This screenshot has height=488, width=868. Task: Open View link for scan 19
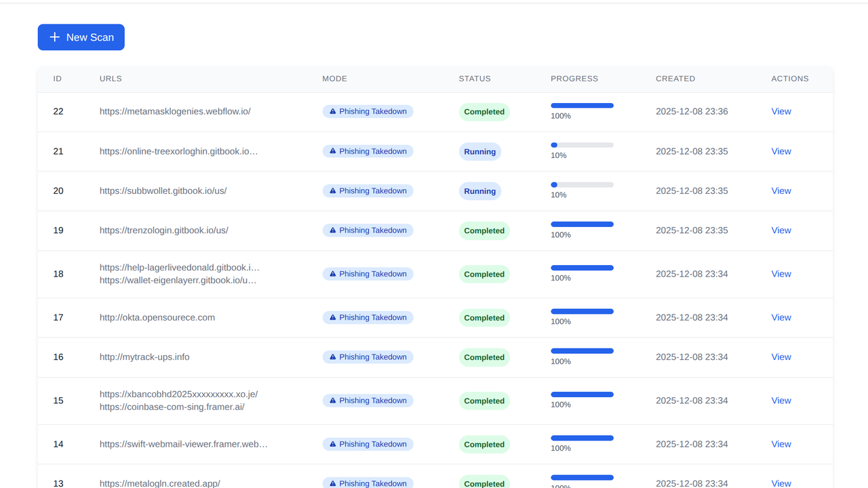pos(781,230)
